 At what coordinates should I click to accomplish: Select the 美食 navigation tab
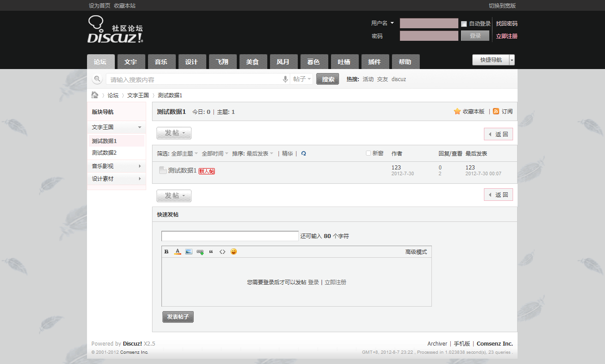click(x=252, y=62)
